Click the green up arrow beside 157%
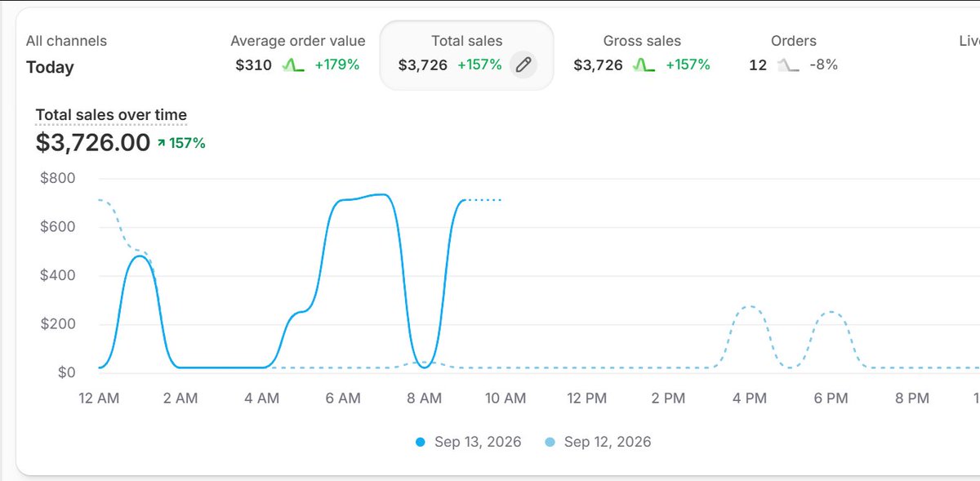 [162, 144]
